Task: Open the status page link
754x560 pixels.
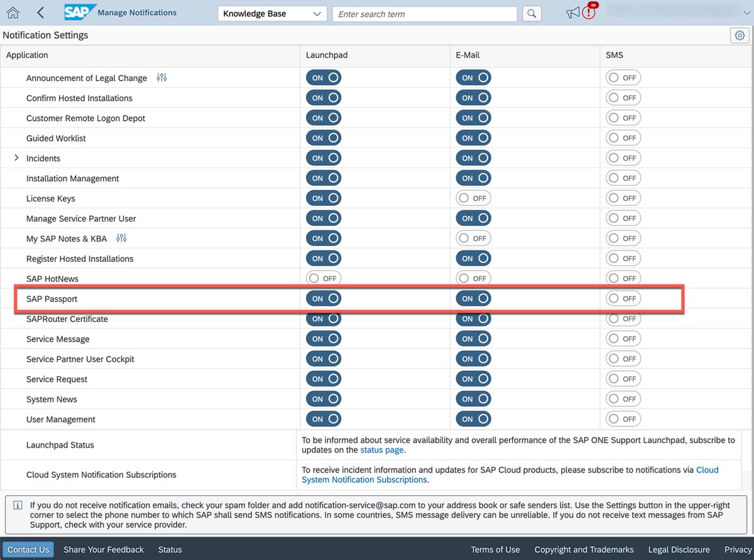Action: (x=383, y=450)
